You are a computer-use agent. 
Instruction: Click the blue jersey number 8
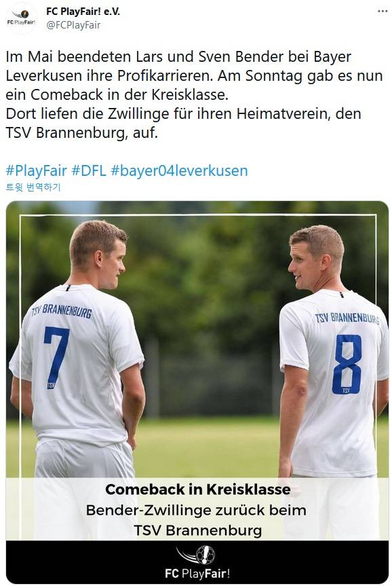coord(347,365)
